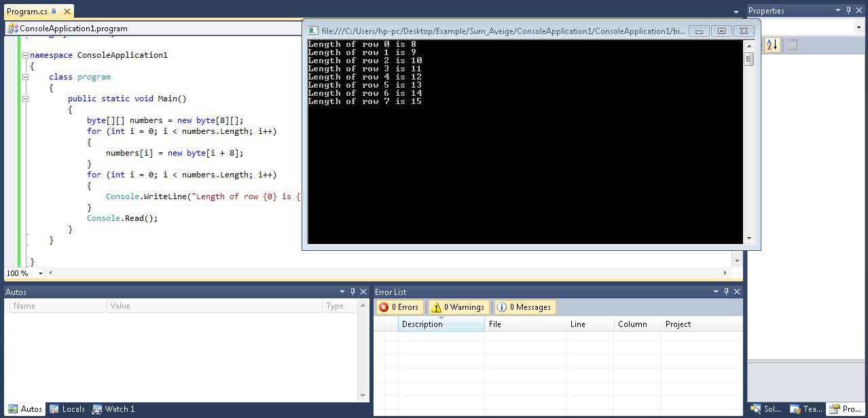Viewport: 868px width, 418px height.
Task: Sort by the Description column header
Action: [441, 324]
